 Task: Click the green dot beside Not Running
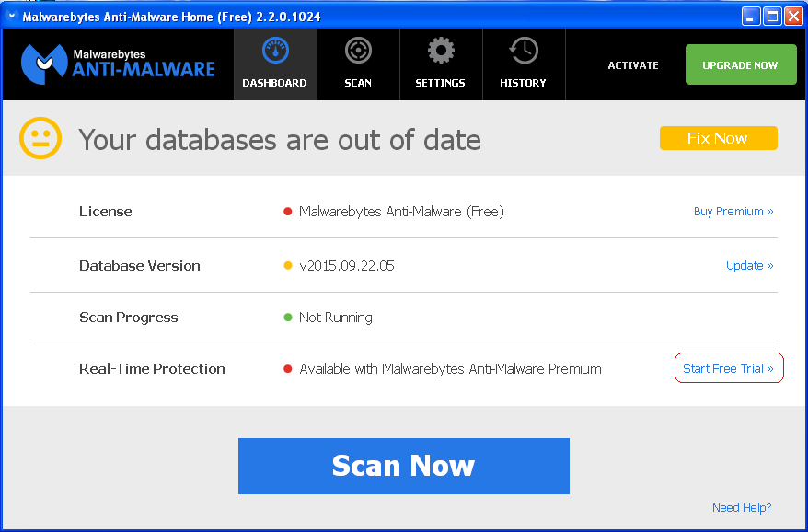(287, 317)
